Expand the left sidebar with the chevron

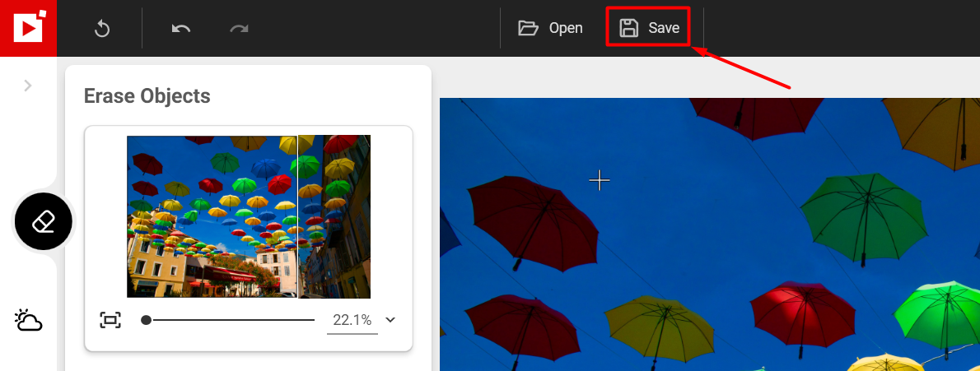point(28,85)
